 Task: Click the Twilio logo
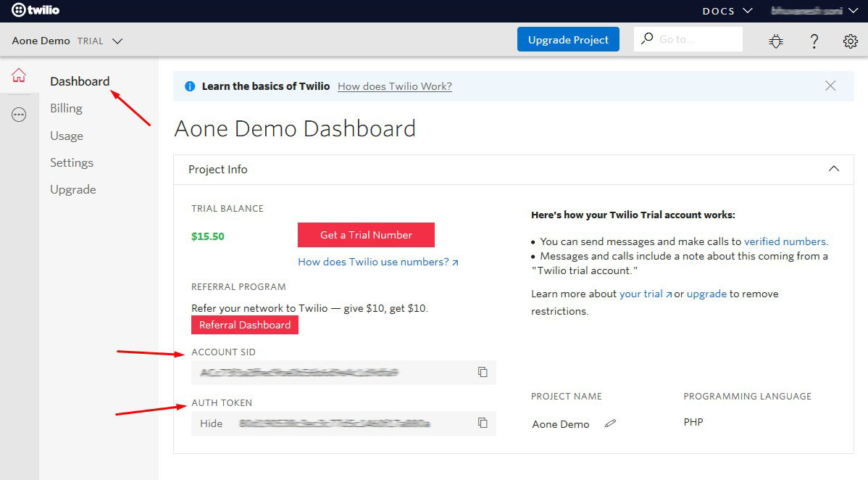coord(36,10)
